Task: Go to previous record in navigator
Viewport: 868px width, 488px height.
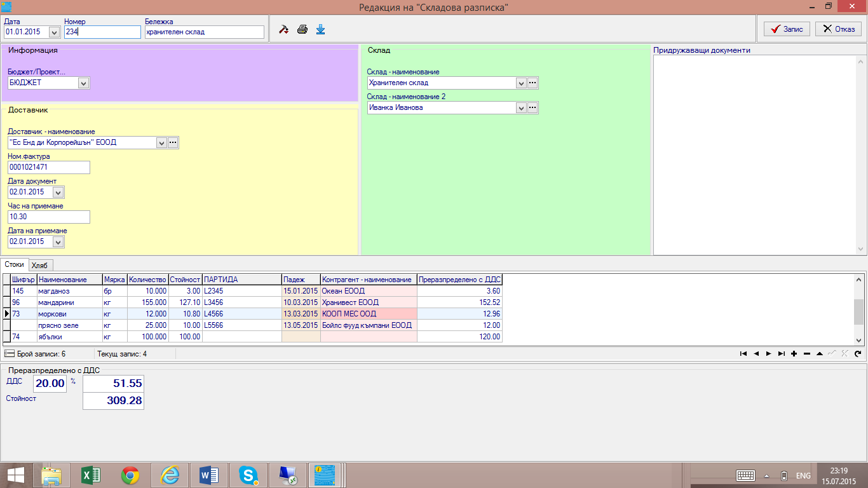Action: pyautogui.click(x=756, y=353)
